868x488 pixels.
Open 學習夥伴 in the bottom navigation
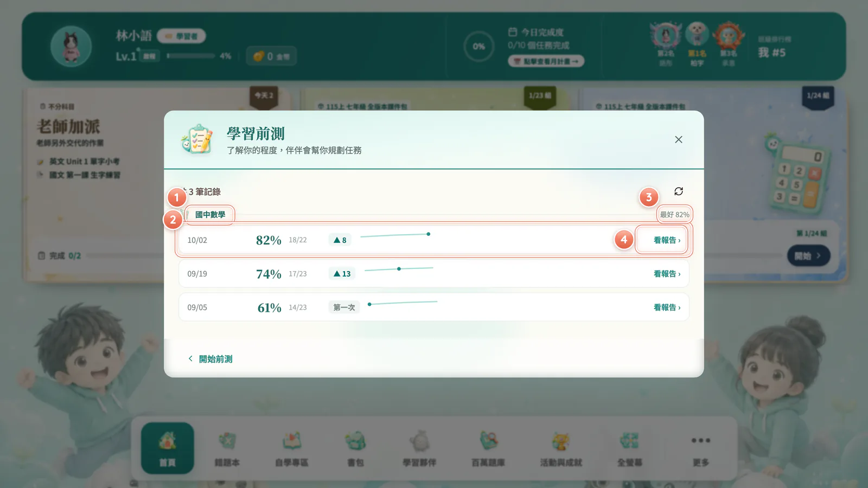[x=419, y=448]
